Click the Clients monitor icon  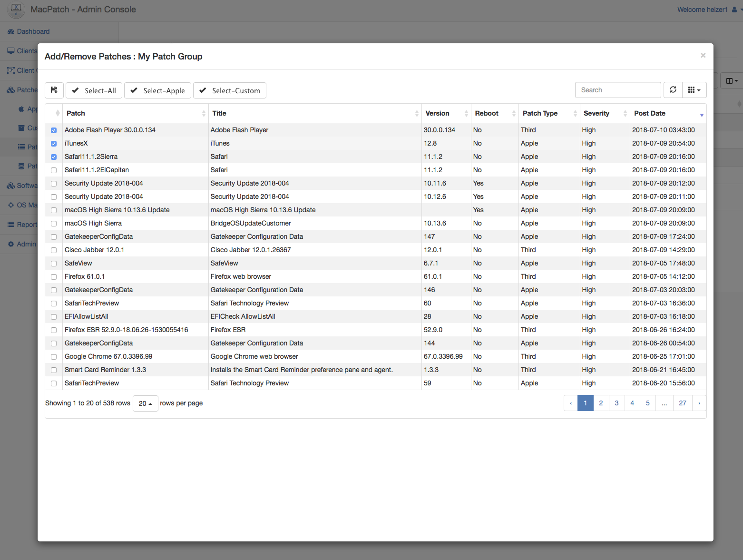(x=11, y=51)
